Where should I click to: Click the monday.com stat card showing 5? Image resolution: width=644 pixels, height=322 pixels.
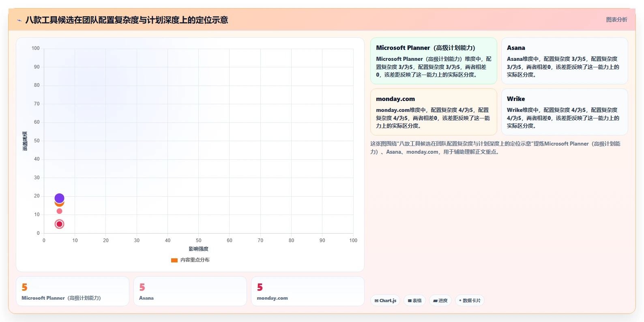308,291
